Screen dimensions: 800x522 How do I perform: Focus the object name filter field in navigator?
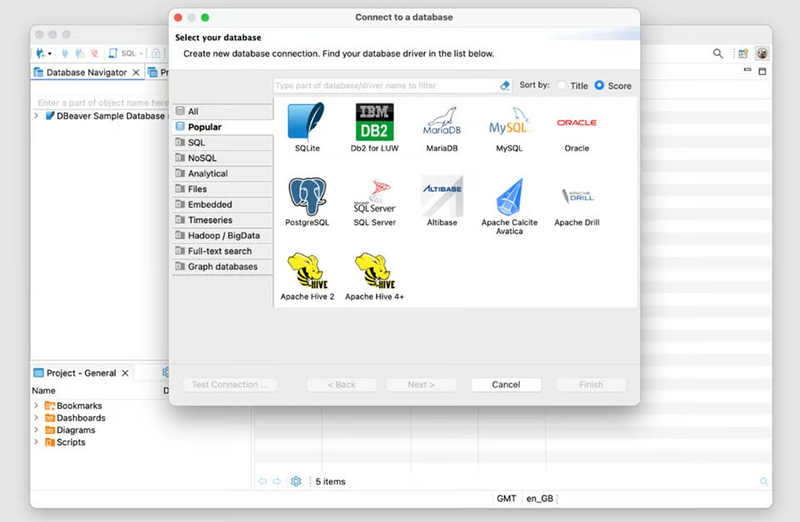tap(102, 103)
